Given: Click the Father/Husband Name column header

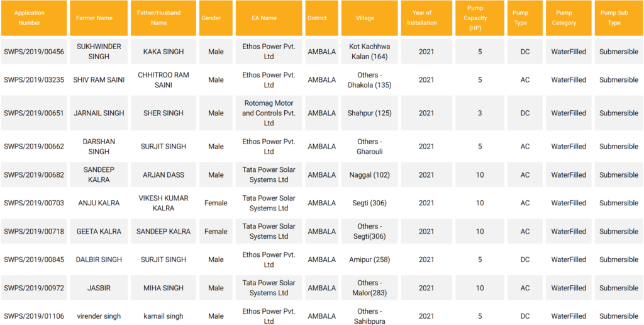Looking at the screenshot, I should point(164,18).
